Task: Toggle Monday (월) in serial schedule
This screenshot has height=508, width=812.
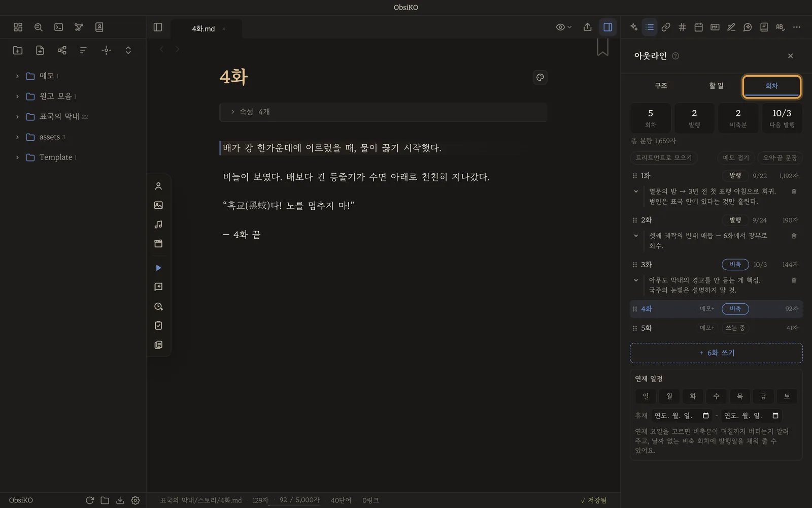Action: (x=669, y=396)
